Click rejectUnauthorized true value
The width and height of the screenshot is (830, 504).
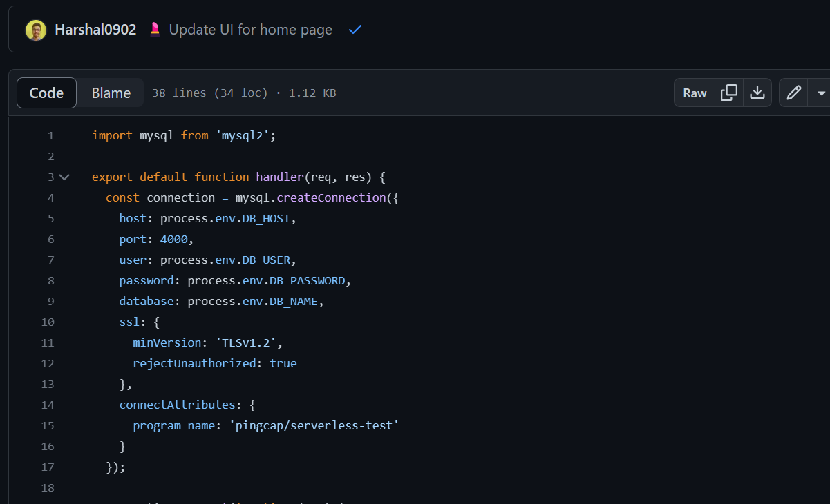[283, 363]
